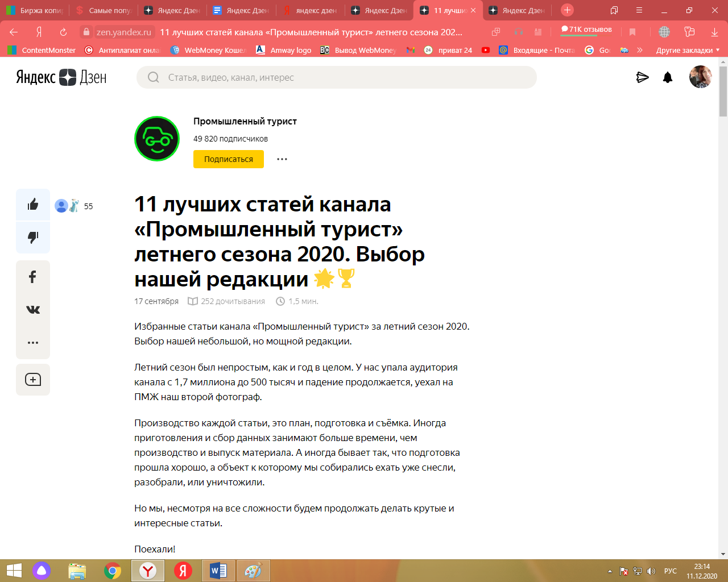Open the globe extension icon
Viewport: 728px width, 582px height.
(x=664, y=32)
